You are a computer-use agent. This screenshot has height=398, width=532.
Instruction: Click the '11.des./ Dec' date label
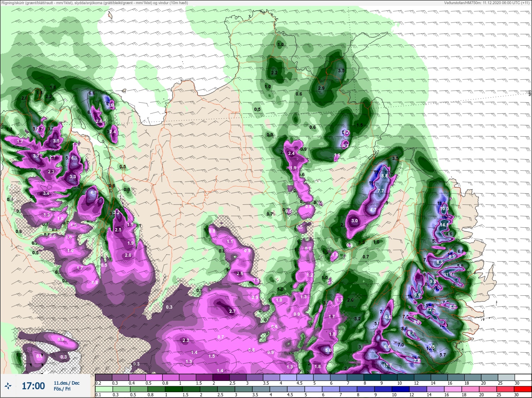point(66,383)
